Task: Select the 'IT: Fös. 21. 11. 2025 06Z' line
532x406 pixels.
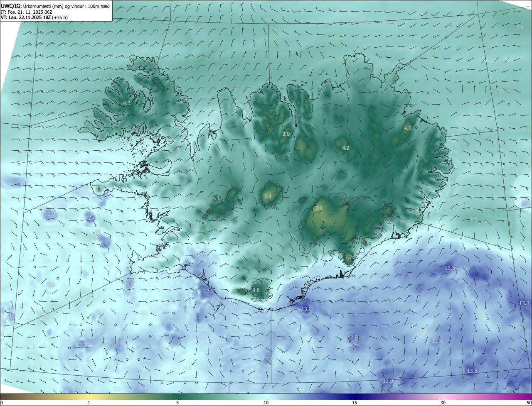Action: (x=27, y=12)
